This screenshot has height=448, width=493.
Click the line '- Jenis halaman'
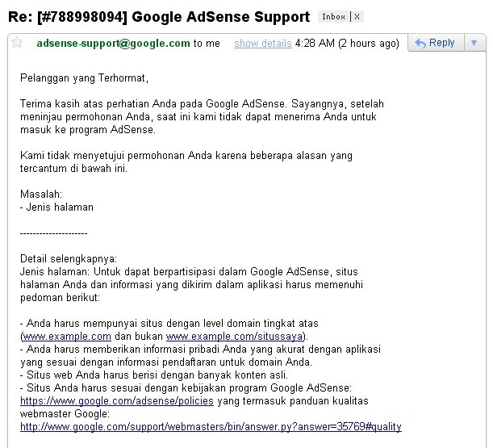point(56,207)
